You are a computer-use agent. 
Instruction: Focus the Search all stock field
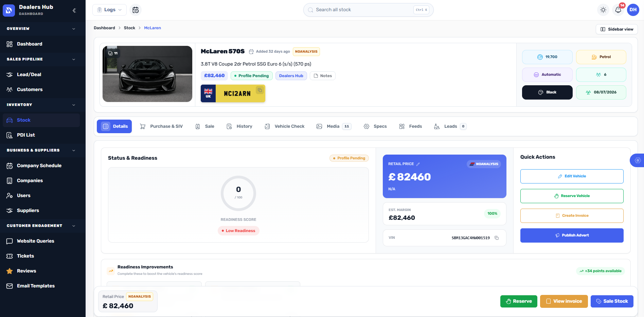368,10
